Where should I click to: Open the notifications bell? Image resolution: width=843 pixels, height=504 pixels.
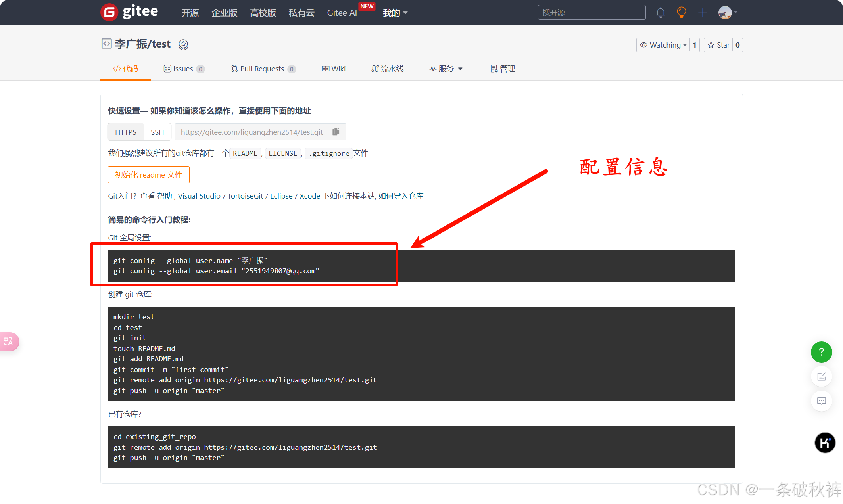[x=661, y=13]
